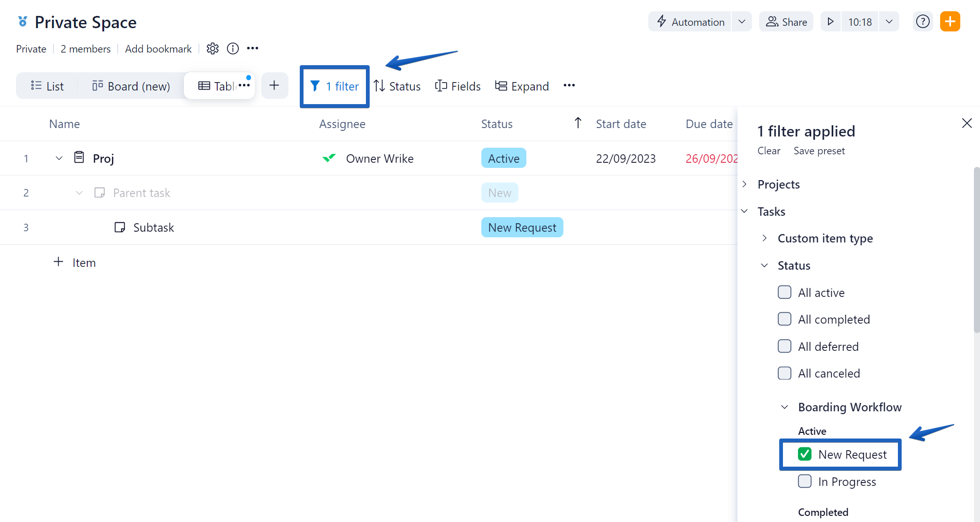Add a new view with plus icon
980x522 pixels.
274,86
